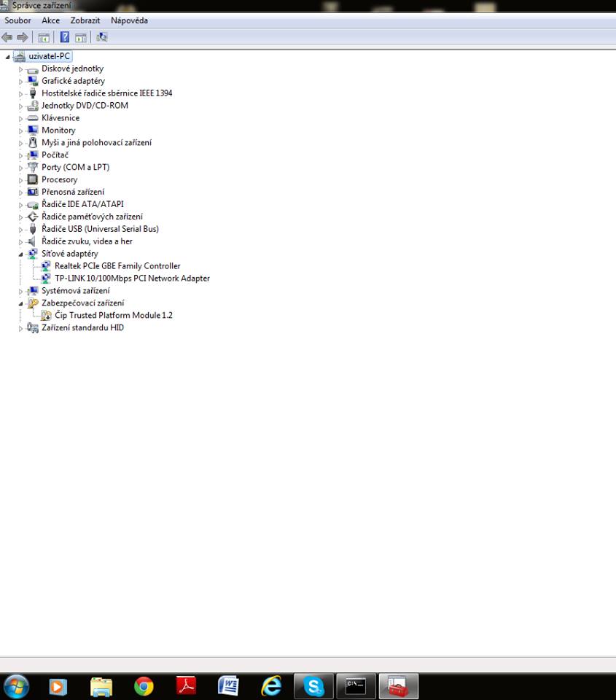Viewport: 616px width, 700px height.
Task: Select Zařízení standardu HID category
Action: tap(82, 327)
